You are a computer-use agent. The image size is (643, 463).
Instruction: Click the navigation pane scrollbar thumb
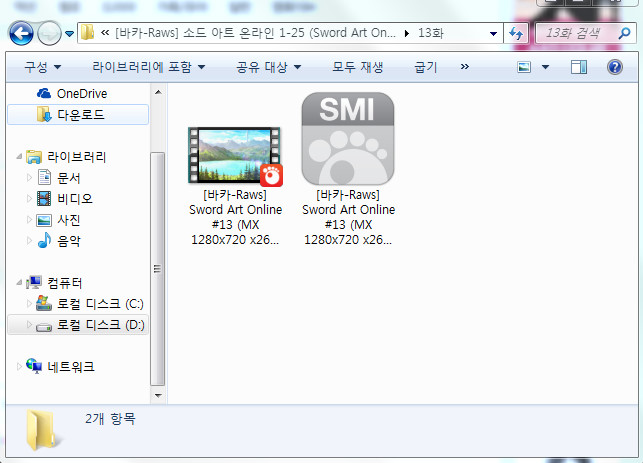[158, 269]
